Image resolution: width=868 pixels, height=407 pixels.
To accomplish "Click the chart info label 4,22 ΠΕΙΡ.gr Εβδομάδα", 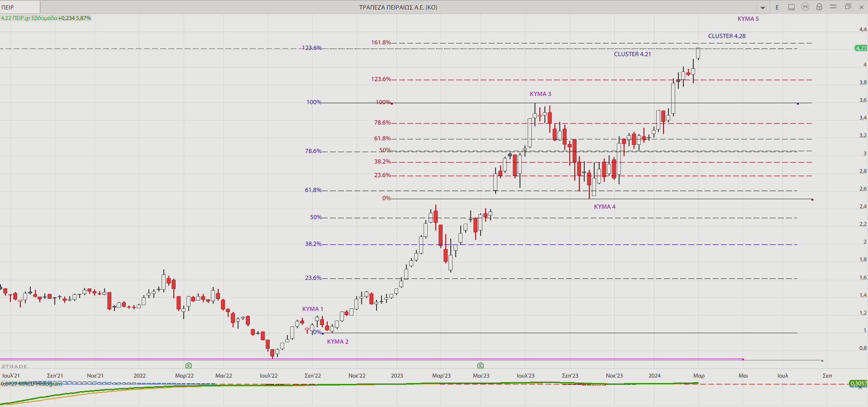I will (x=29, y=18).
